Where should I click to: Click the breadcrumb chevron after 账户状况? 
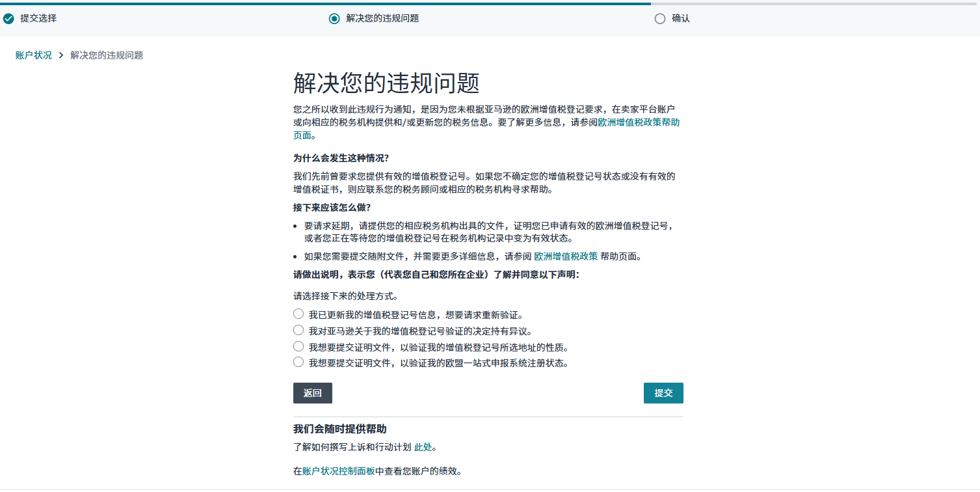click(61, 55)
